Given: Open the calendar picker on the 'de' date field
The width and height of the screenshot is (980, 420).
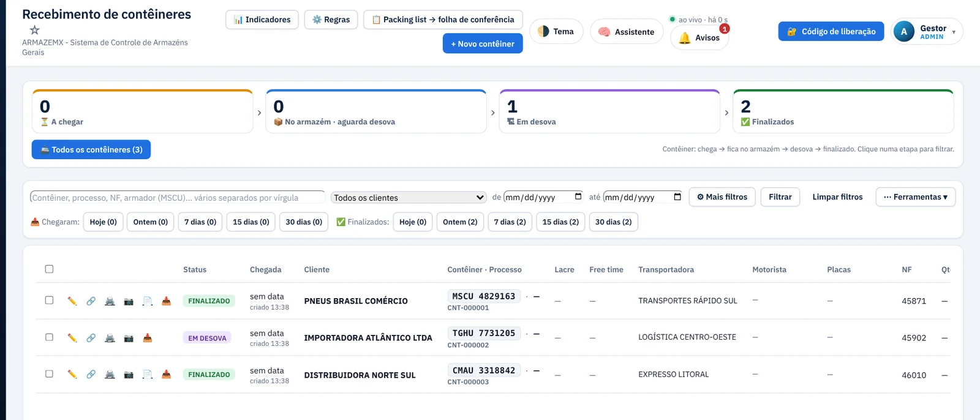Looking at the screenshot, I should pyautogui.click(x=578, y=197).
